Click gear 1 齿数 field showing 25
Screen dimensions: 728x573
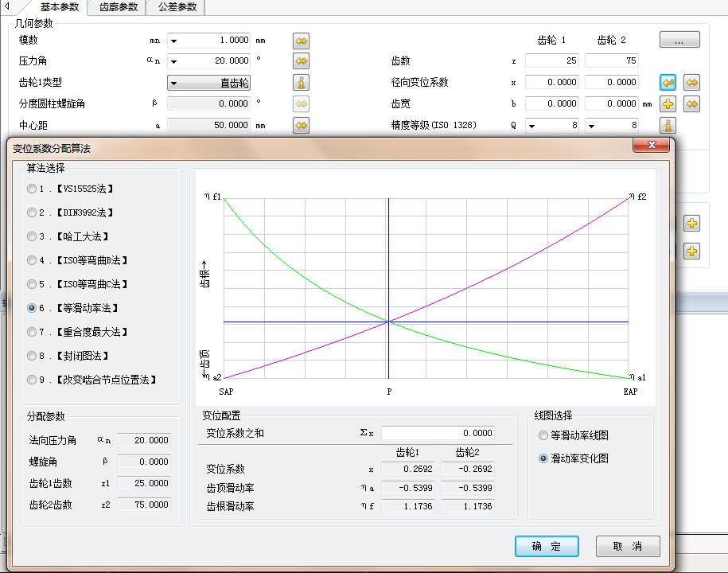pyautogui.click(x=552, y=60)
